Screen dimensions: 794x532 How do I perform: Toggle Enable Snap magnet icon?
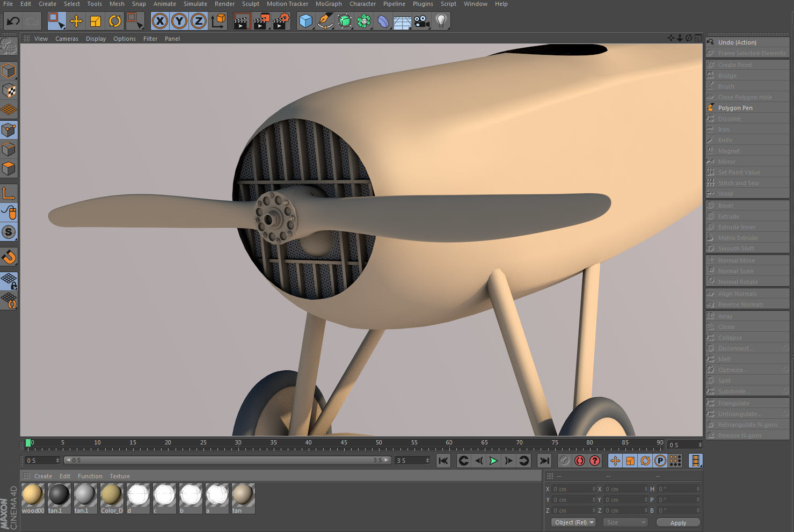pos(9,257)
